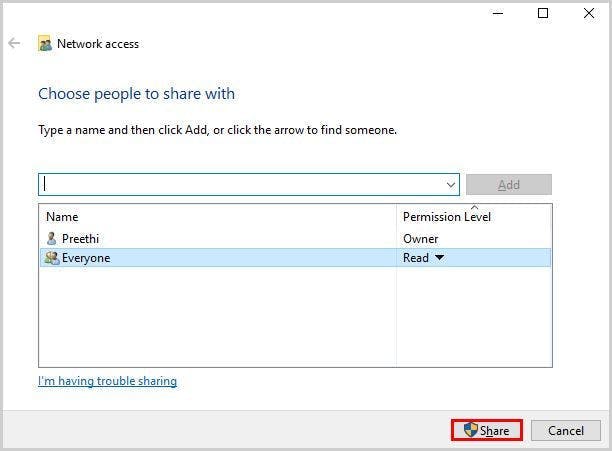Click the Share button
Screen dimensions: 612x451
tap(487, 430)
